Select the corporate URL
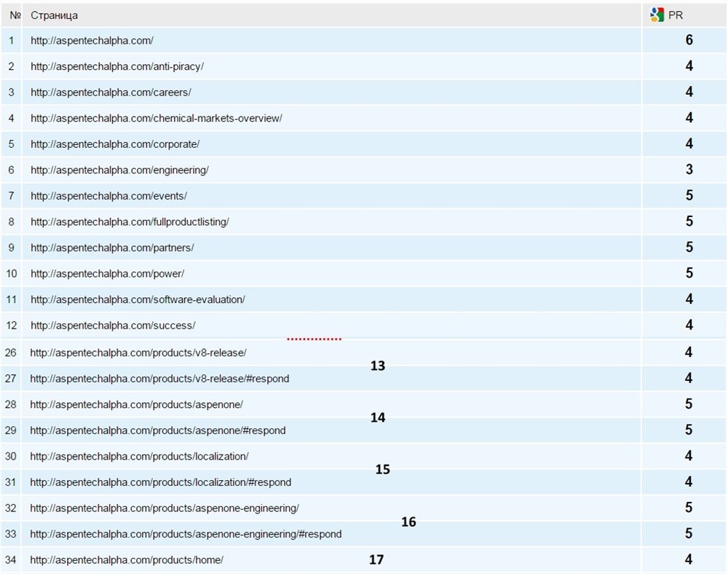728x574 pixels. (115, 144)
